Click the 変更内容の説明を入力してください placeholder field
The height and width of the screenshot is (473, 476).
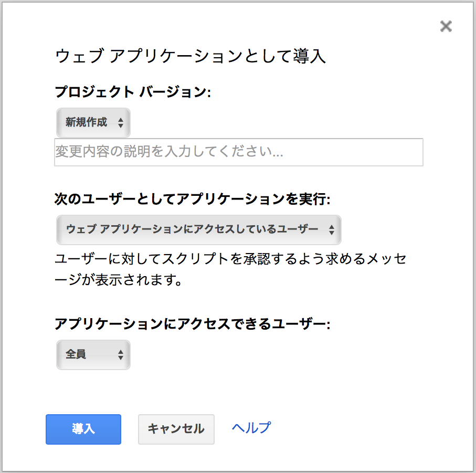(238, 152)
